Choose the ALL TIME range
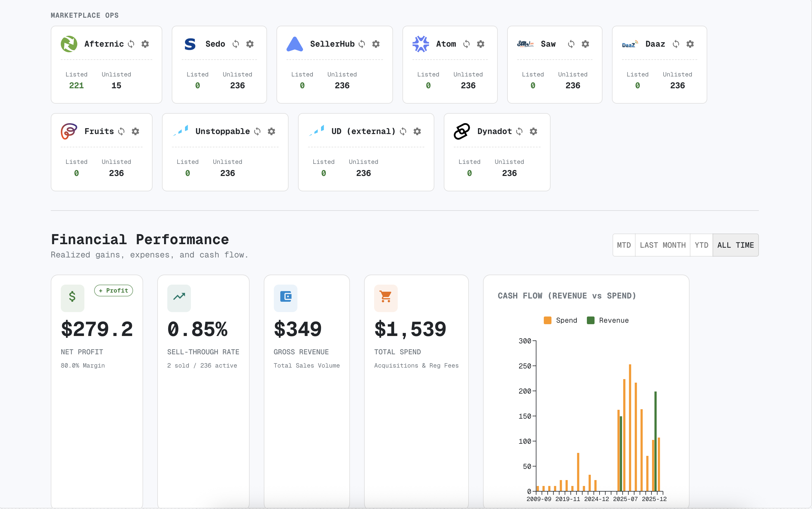The height and width of the screenshot is (509, 812). point(735,245)
